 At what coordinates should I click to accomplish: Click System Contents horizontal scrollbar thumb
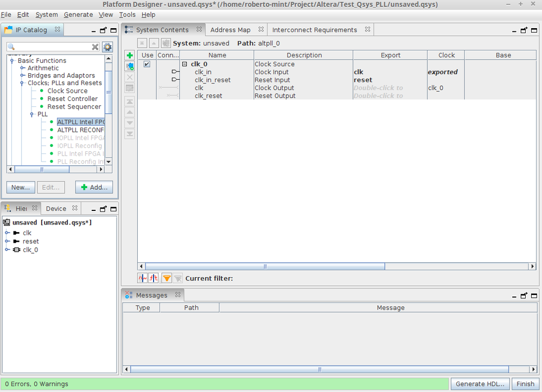tap(265, 266)
